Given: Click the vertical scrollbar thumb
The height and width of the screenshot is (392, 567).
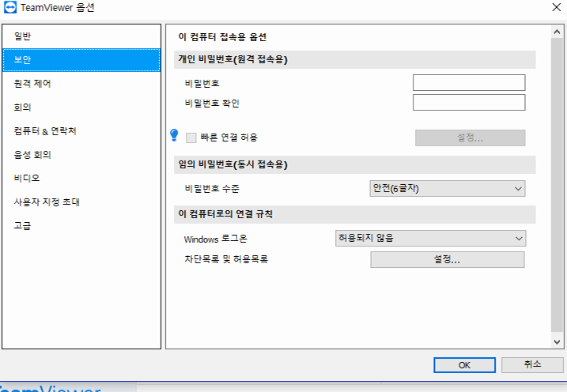Looking at the screenshot, I should (x=557, y=185).
